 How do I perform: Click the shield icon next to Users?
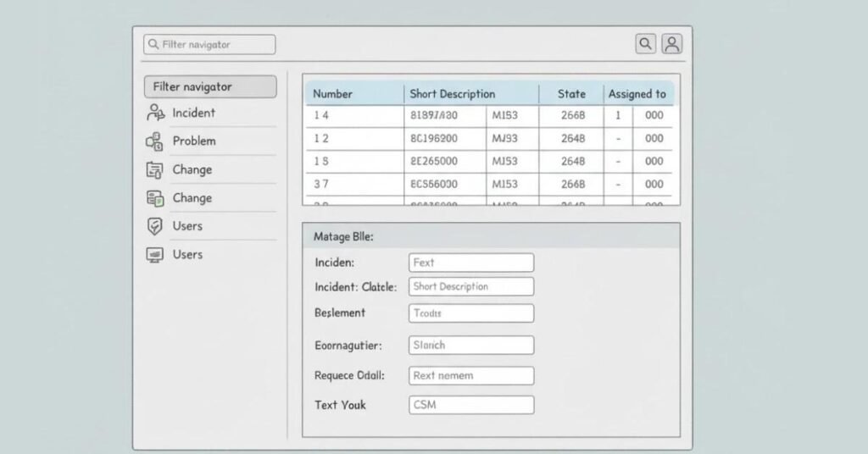(x=154, y=226)
